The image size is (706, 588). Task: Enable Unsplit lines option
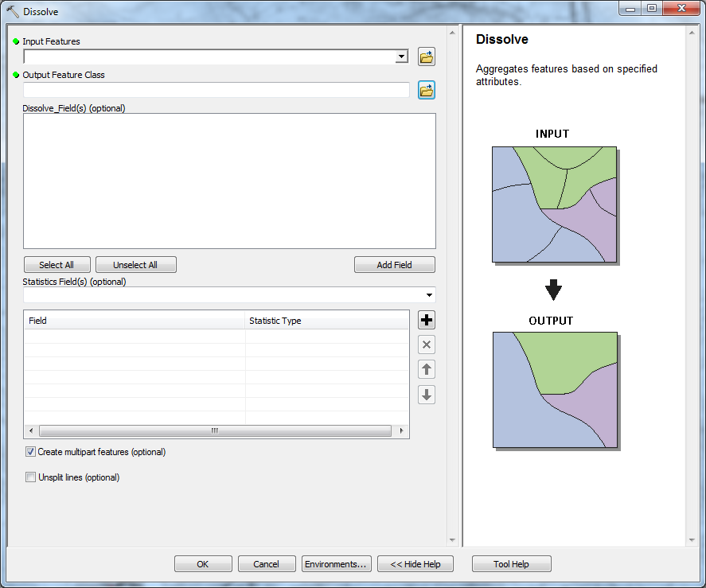point(31,477)
